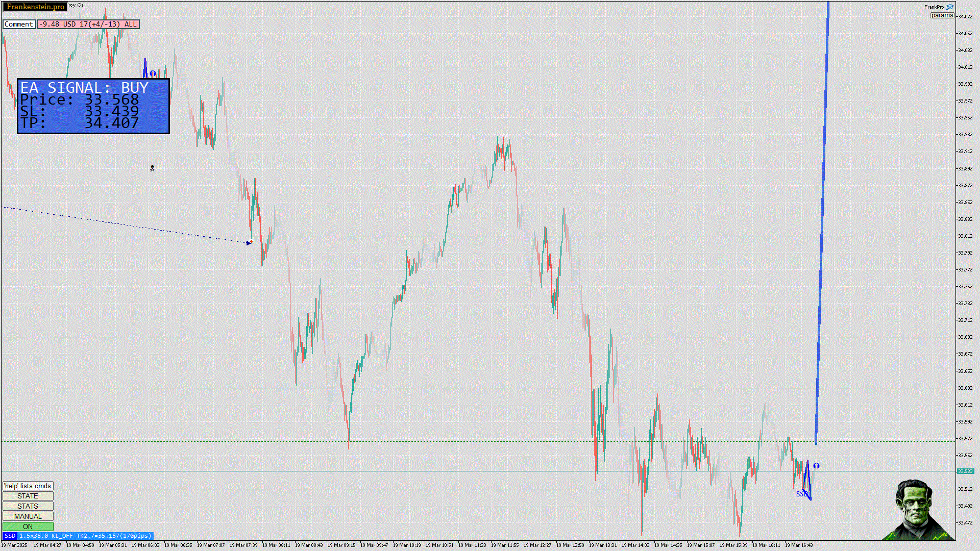The image size is (980, 551).
Task: Click the skull and crossbones marker
Action: click(152, 168)
